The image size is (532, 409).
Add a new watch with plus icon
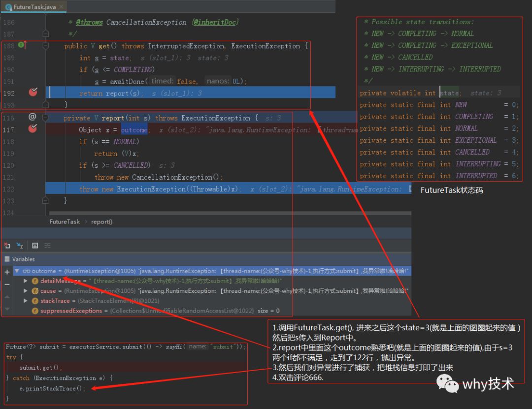7,272
